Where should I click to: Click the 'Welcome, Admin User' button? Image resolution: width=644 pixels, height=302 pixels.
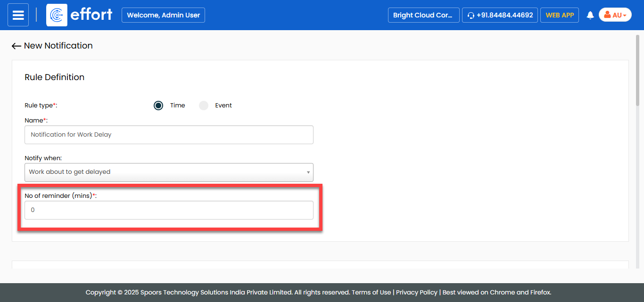[x=163, y=15]
